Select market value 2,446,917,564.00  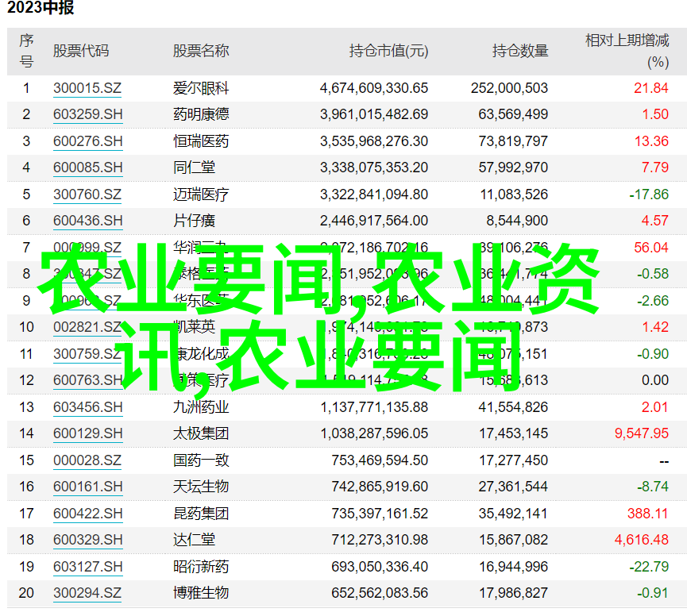[374, 220]
